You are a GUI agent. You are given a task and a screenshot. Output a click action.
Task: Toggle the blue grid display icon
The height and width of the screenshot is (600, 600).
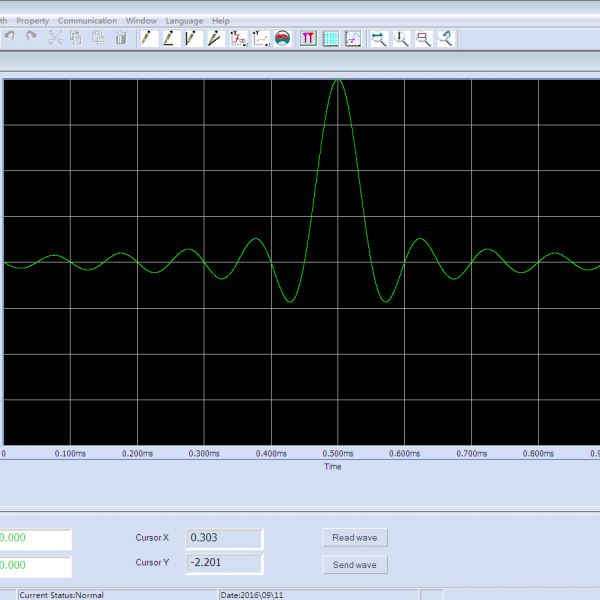click(x=330, y=38)
